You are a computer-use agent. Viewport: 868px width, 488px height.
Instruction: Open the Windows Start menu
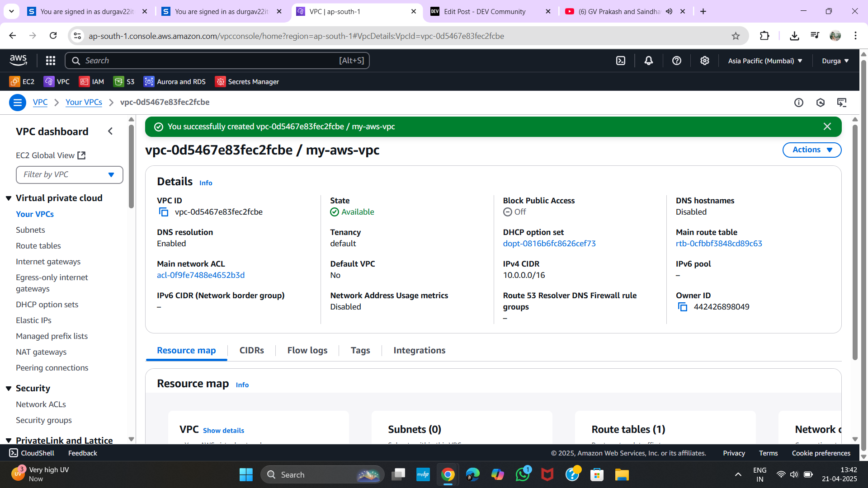tap(246, 474)
